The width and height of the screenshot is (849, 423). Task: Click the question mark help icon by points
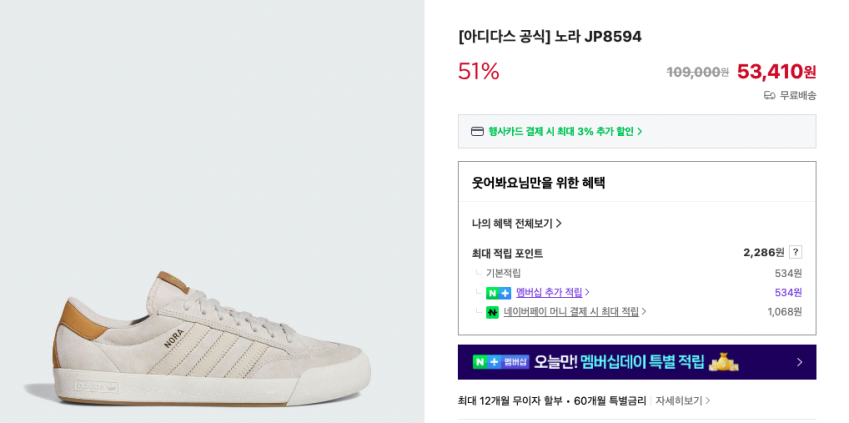coord(795,252)
